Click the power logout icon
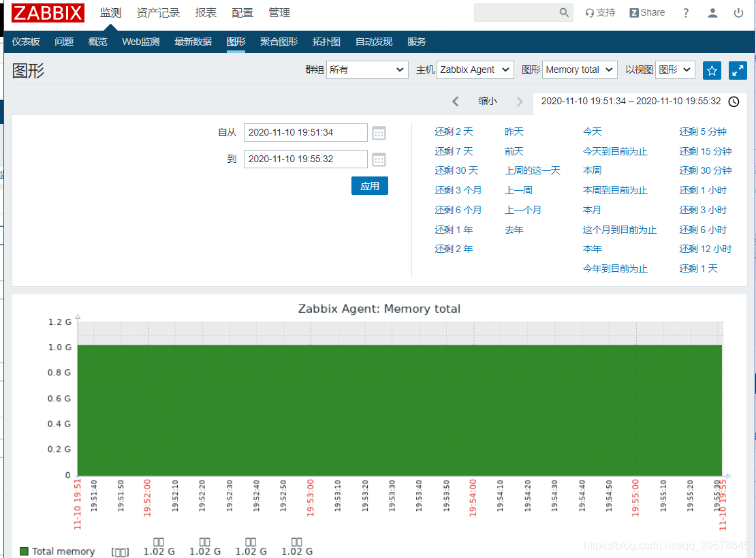 point(738,13)
